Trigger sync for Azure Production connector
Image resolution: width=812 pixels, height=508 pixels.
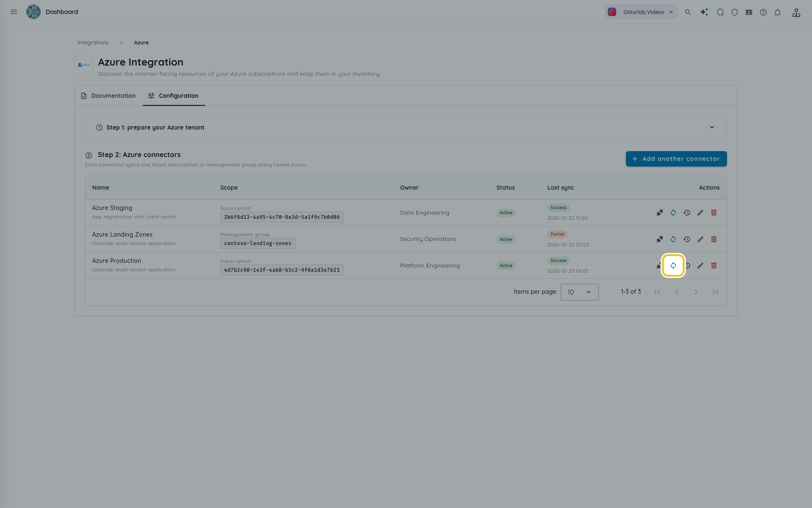[x=673, y=265]
